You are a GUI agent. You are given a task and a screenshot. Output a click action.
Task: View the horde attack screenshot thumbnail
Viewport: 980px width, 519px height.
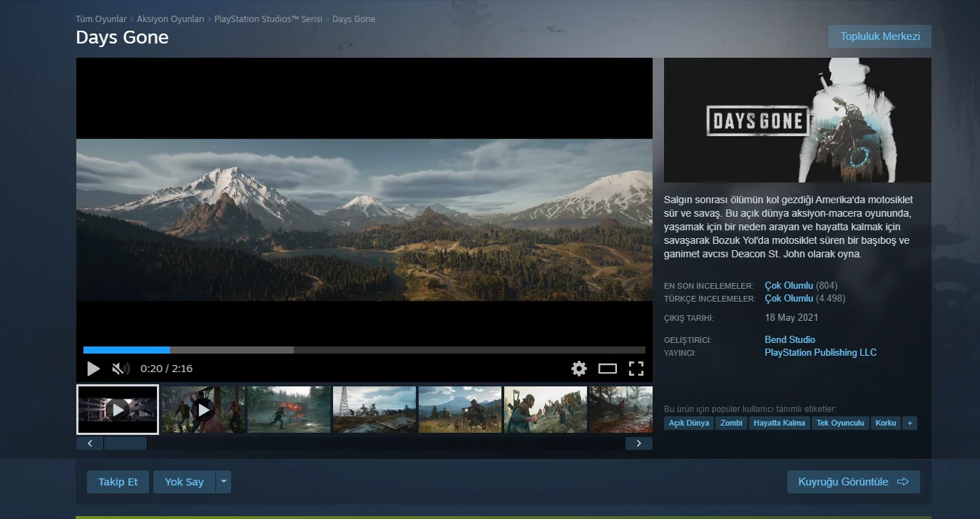[546, 410]
